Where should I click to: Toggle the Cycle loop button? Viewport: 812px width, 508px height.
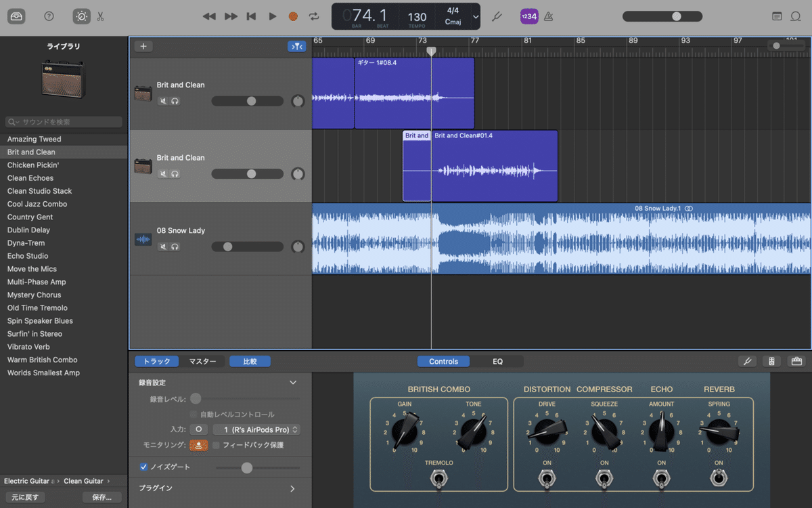point(314,16)
